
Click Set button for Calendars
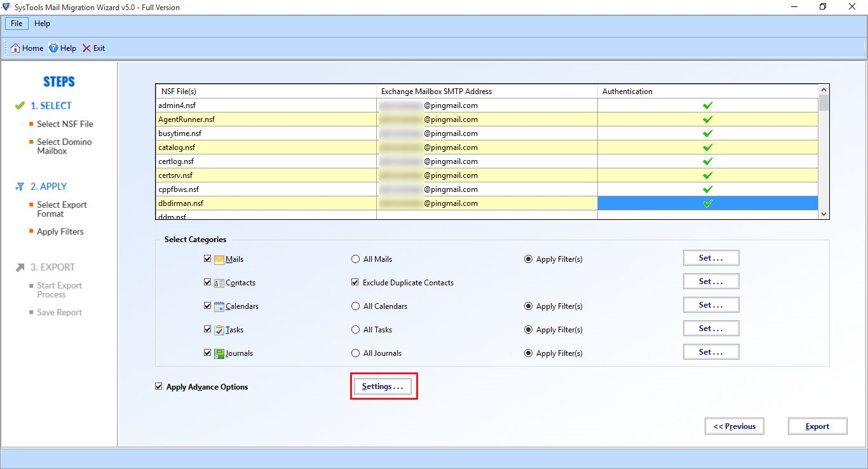click(711, 305)
